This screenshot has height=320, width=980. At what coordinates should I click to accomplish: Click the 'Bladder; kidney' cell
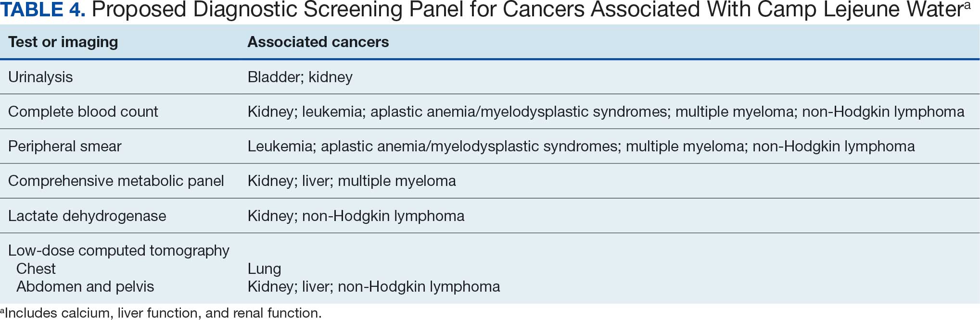coord(300,77)
